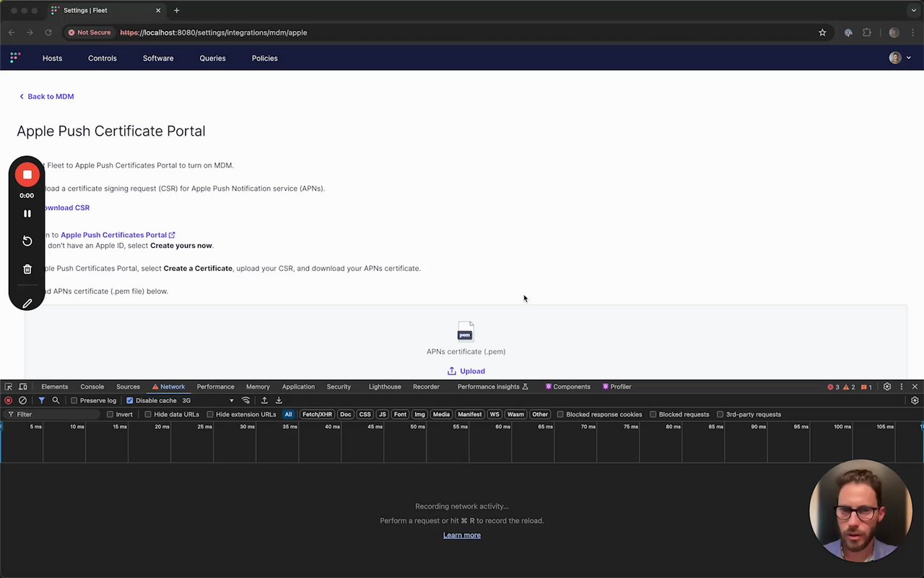The image size is (924, 578).
Task: Open DevTools settings gear in the tab bar
Action: [x=887, y=387]
